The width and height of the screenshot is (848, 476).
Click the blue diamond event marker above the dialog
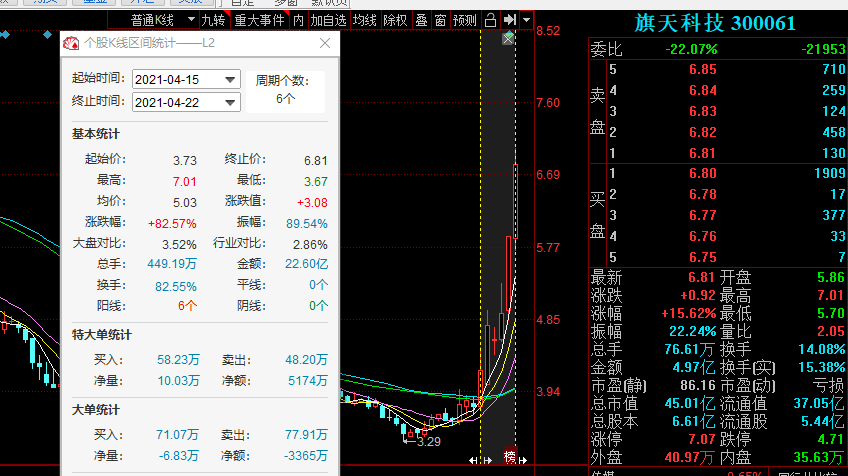[x=48, y=35]
